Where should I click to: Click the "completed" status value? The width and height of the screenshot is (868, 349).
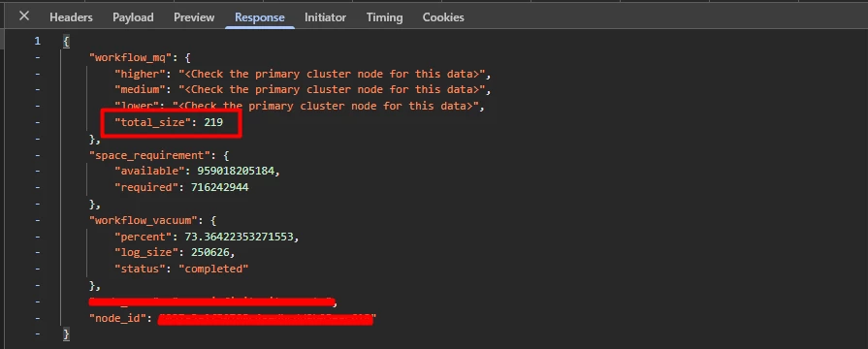(x=213, y=269)
